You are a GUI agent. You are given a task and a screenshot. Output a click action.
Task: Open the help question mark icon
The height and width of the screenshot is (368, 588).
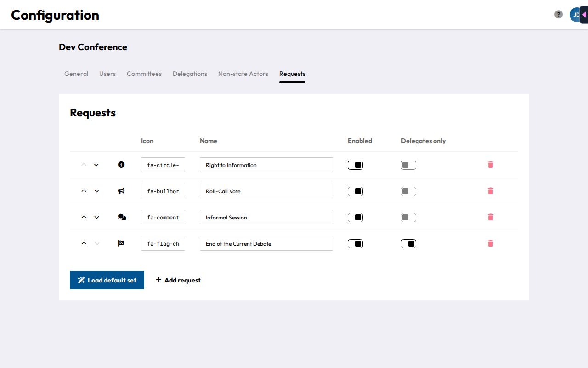(559, 14)
